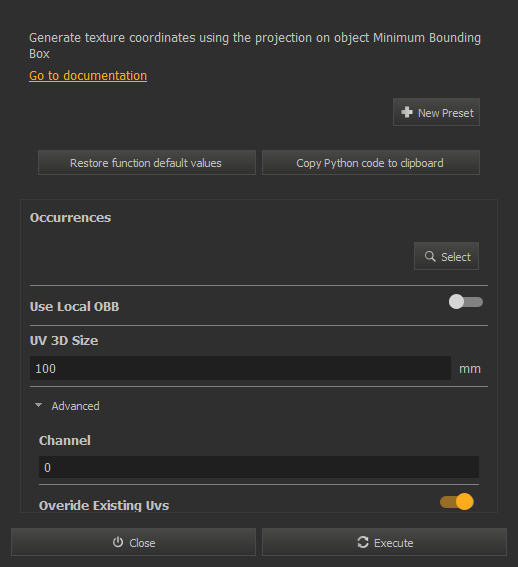Collapse the Advanced section via its triangle
This screenshot has width=518, height=567.
point(38,405)
